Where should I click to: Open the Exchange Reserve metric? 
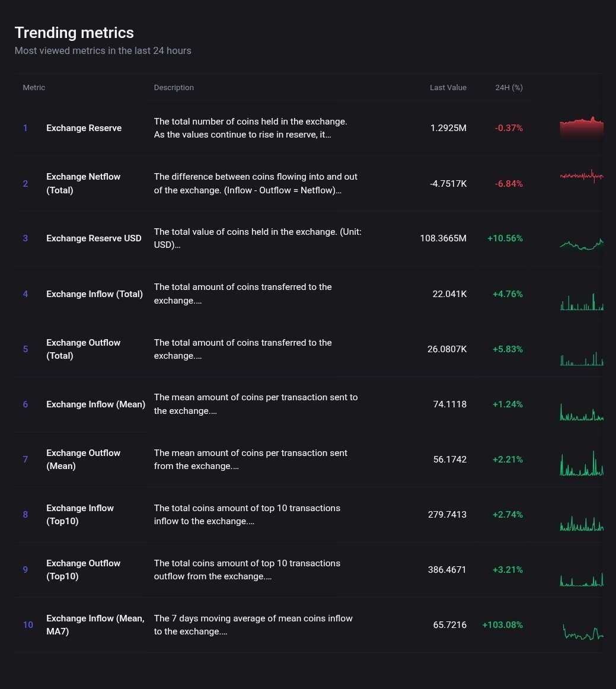(x=84, y=128)
